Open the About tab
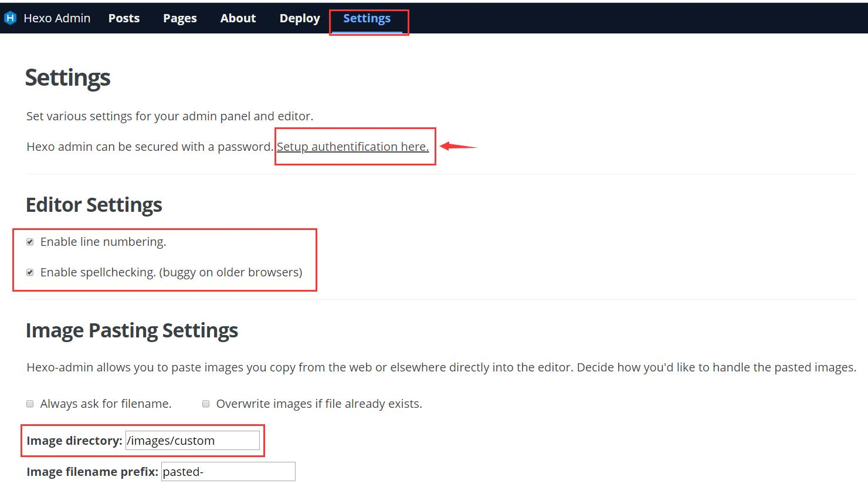The width and height of the screenshot is (868, 497). pyautogui.click(x=238, y=18)
